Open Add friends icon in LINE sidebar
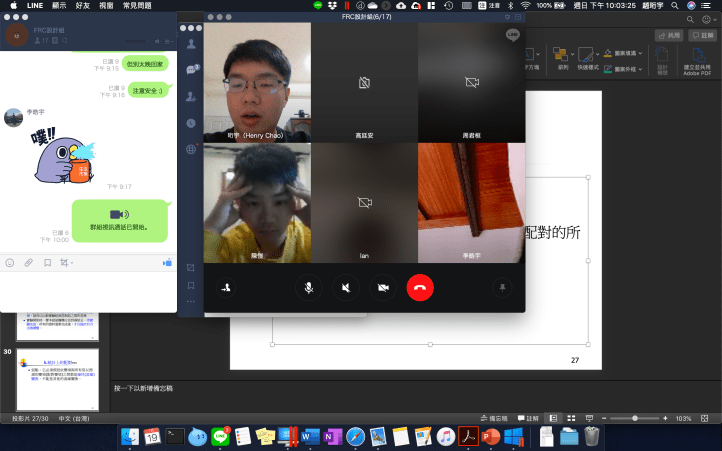 pyautogui.click(x=191, y=97)
